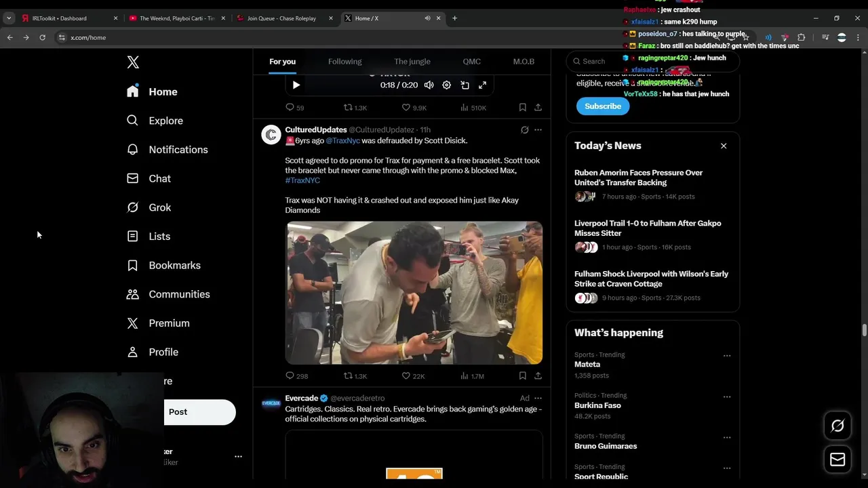The height and width of the screenshot is (488, 868).
Task: Open the CulturedUpdates post image
Action: tap(414, 293)
